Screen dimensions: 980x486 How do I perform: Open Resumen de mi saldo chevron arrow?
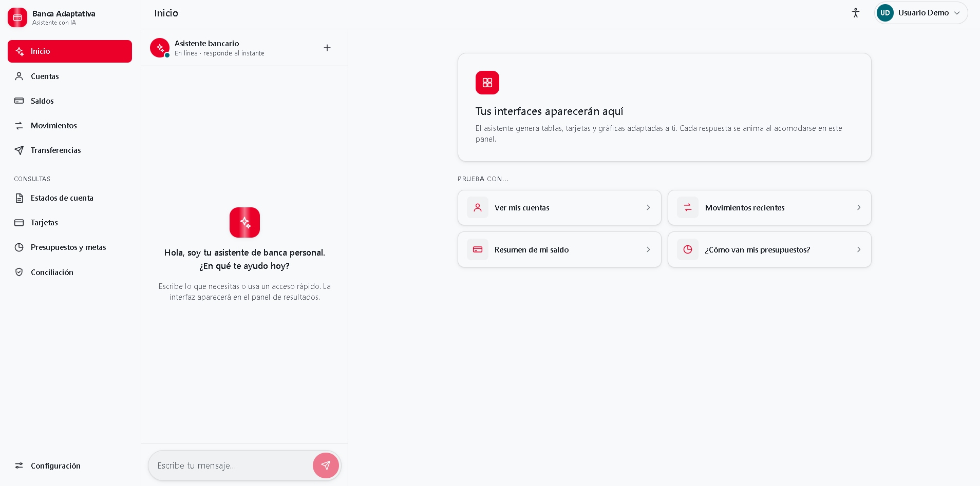[648, 249]
